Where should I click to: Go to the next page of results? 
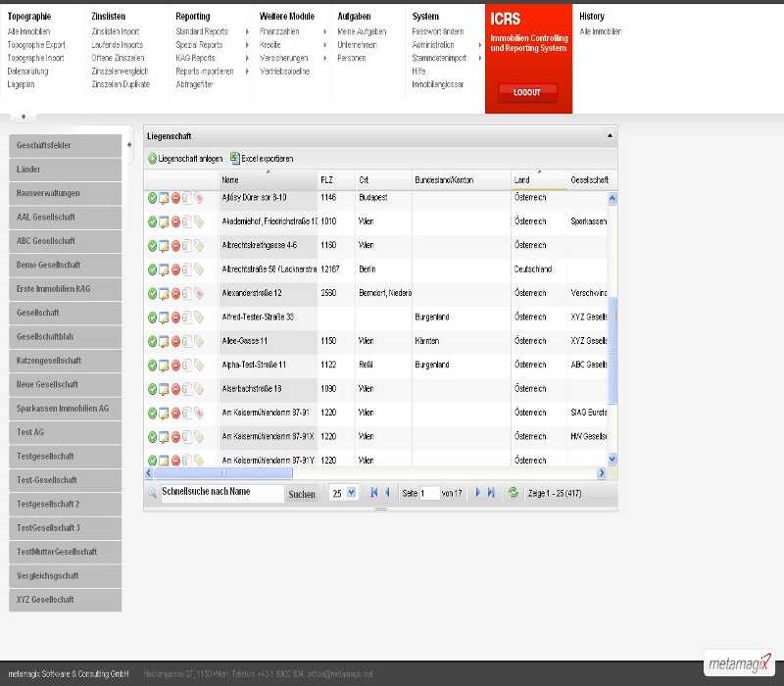(x=477, y=493)
